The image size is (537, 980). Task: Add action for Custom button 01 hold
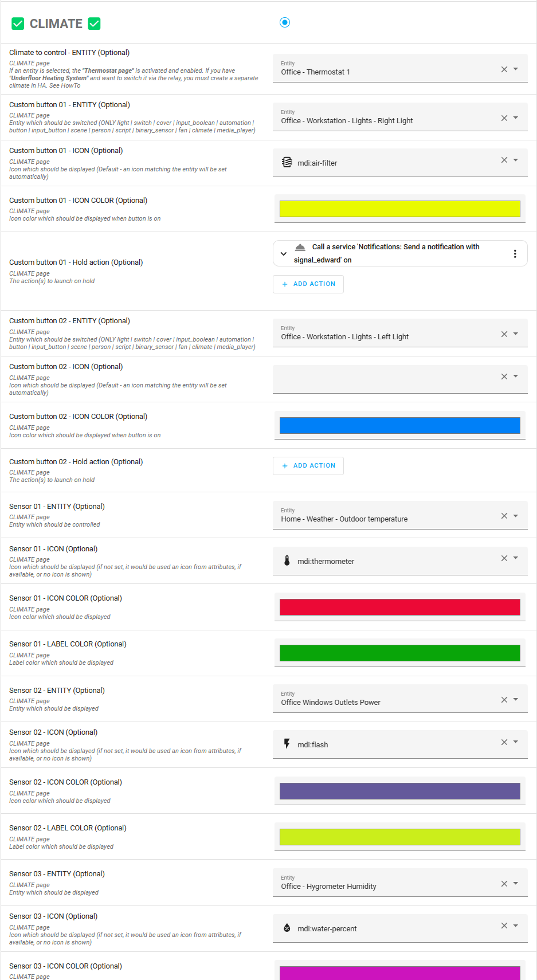pos(308,284)
